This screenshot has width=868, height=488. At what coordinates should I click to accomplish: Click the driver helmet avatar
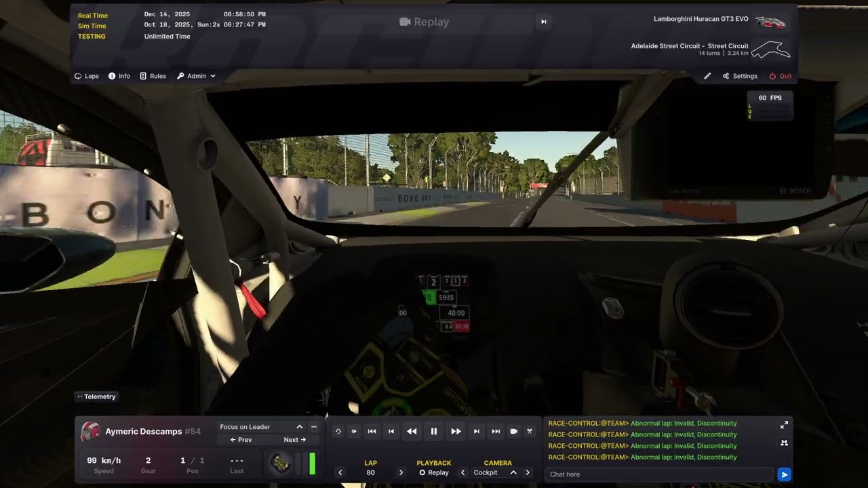click(91, 432)
